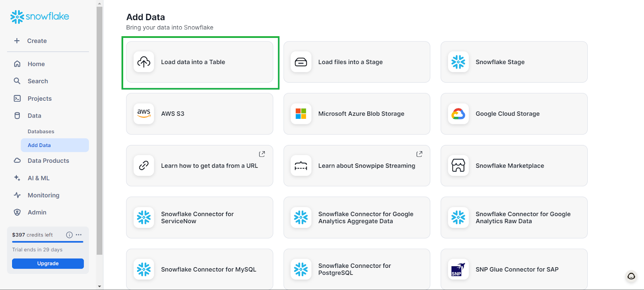The image size is (644, 290).
Task: Select Snowflake Connector for PostgreSQL
Action: tap(357, 269)
